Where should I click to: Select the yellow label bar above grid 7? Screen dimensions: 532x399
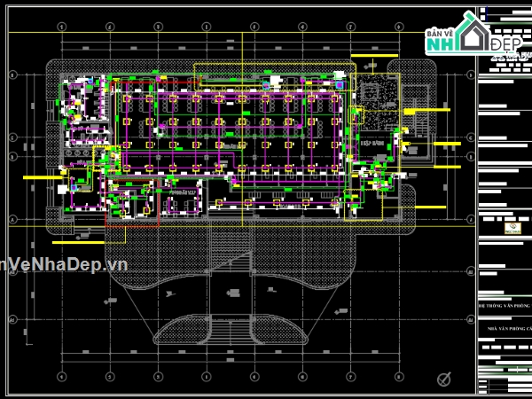tap(374, 56)
